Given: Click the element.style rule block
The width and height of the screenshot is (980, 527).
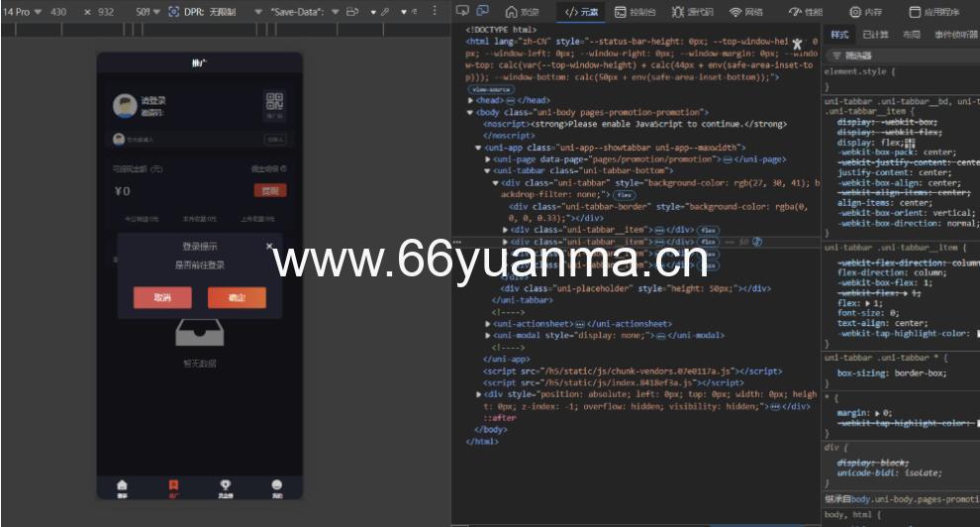Looking at the screenshot, I should (901, 79).
